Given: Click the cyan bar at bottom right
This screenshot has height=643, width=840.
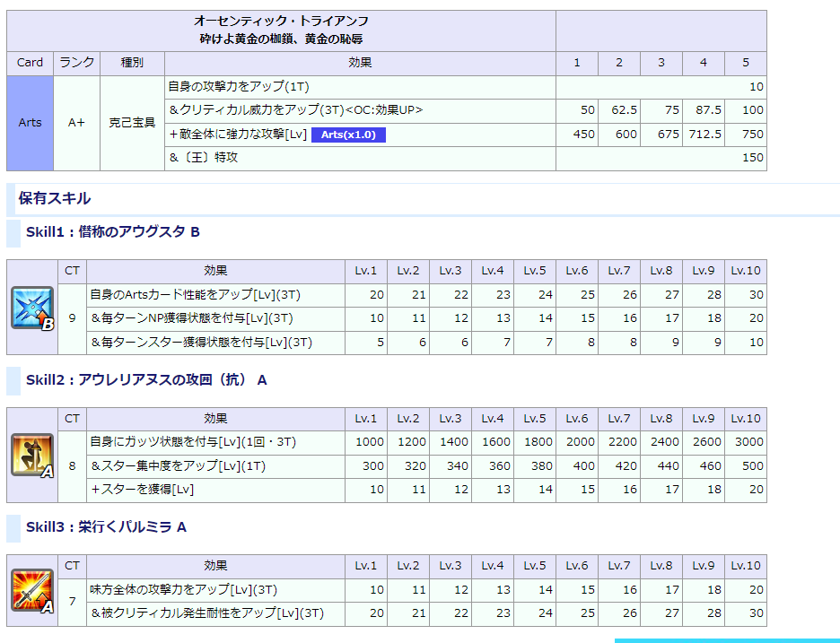Looking at the screenshot, I should coord(727,640).
